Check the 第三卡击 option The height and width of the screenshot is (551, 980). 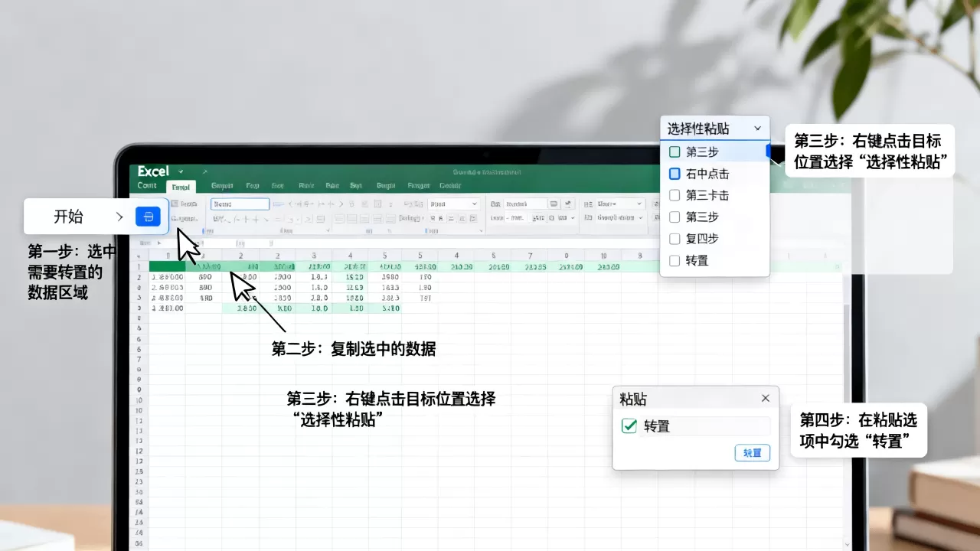[x=675, y=195]
